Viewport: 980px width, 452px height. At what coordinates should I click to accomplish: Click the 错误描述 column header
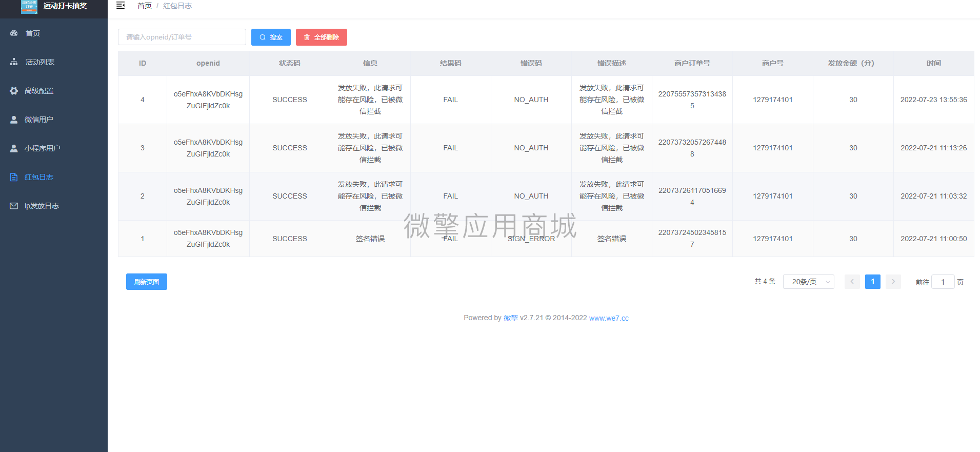[612, 63]
